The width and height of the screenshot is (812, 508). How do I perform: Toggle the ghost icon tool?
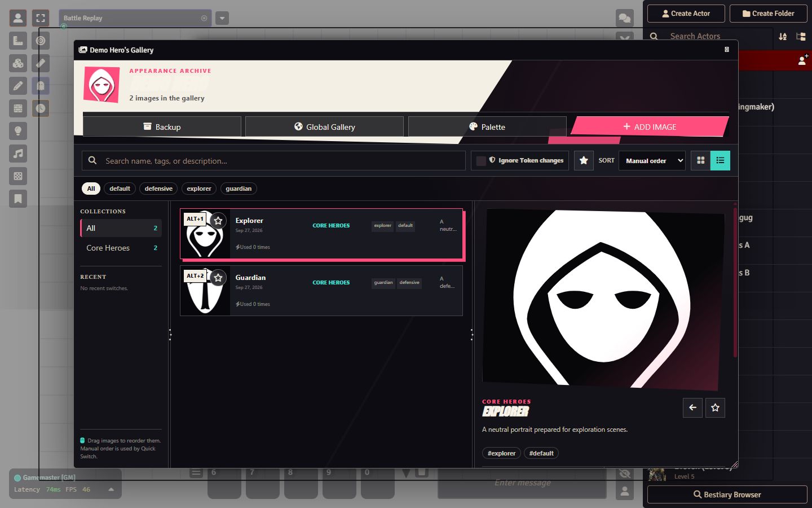click(x=41, y=86)
